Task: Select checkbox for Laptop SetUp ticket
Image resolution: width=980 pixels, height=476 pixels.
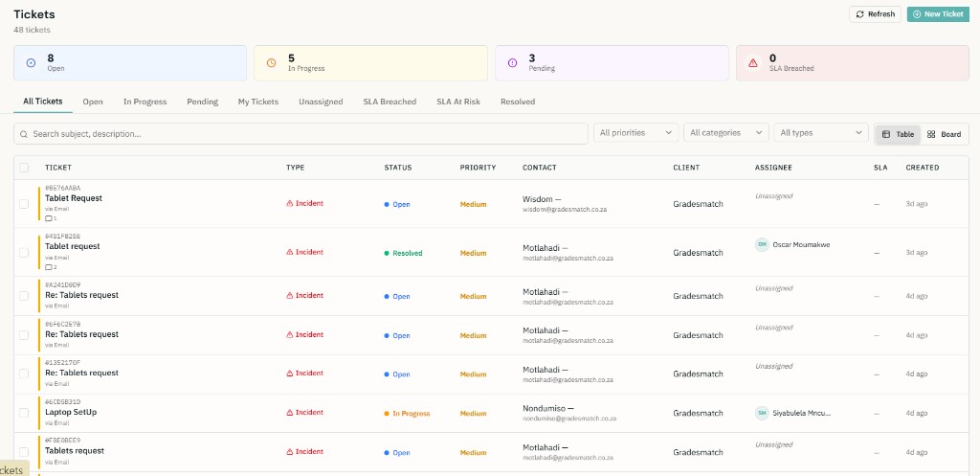Action: tap(24, 413)
